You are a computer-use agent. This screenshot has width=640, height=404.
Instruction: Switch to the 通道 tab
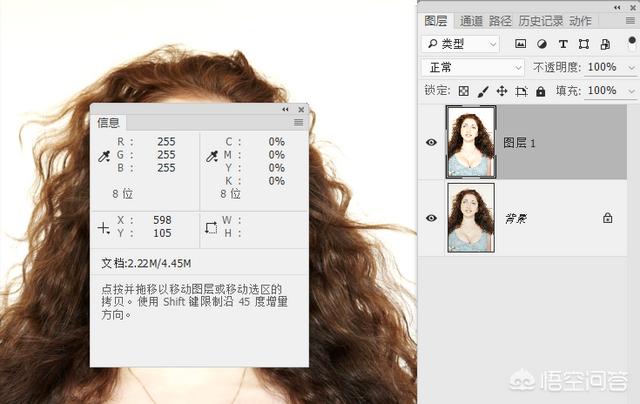471,20
